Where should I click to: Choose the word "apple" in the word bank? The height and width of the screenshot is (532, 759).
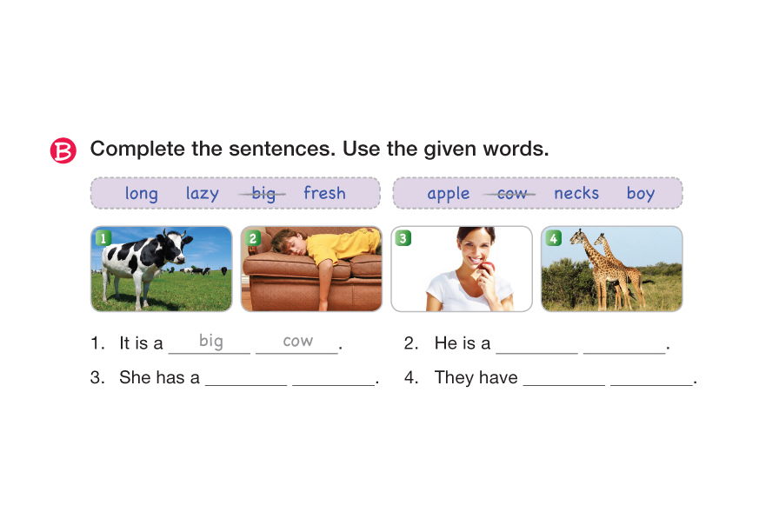(x=449, y=194)
